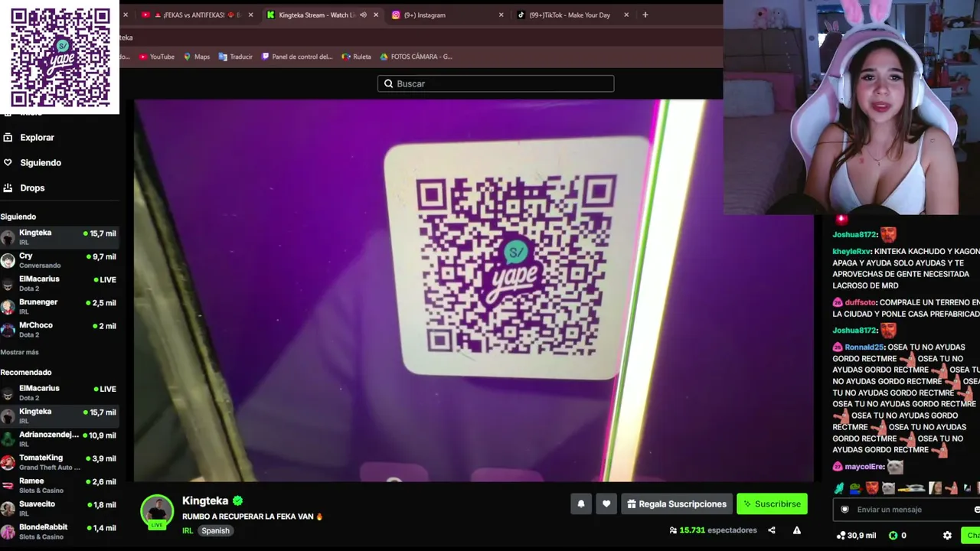The width and height of the screenshot is (980, 551).
Task: Click Regala Suscripciones button
Action: [677, 504]
